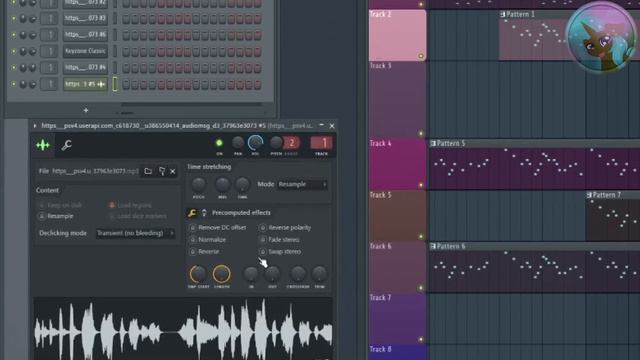Viewport: 640px width, 360px height.
Task: Click SMP START knob
Action: pyautogui.click(x=198, y=274)
